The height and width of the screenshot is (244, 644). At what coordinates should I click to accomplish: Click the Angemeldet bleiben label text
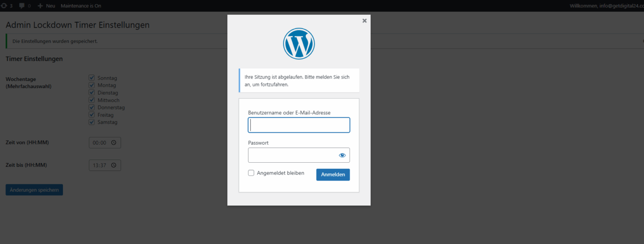[281, 173]
